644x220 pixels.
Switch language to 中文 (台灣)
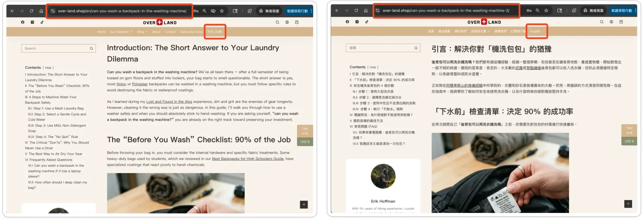tap(215, 32)
